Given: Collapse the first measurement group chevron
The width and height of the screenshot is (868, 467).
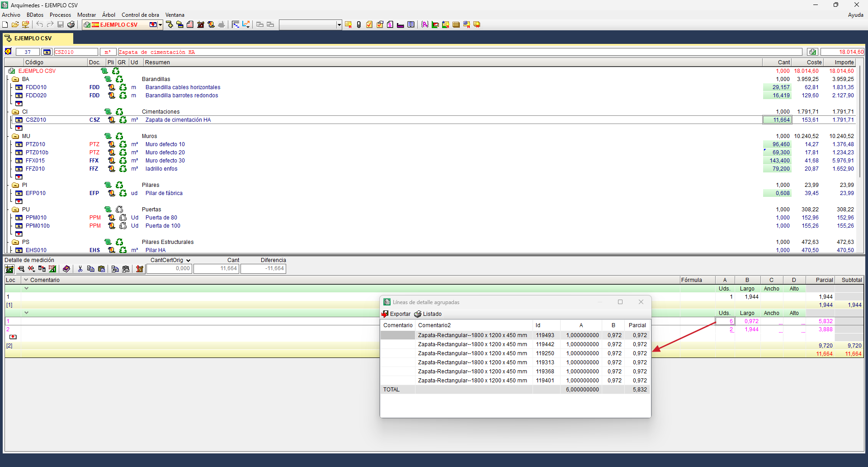Looking at the screenshot, I should pos(26,288).
